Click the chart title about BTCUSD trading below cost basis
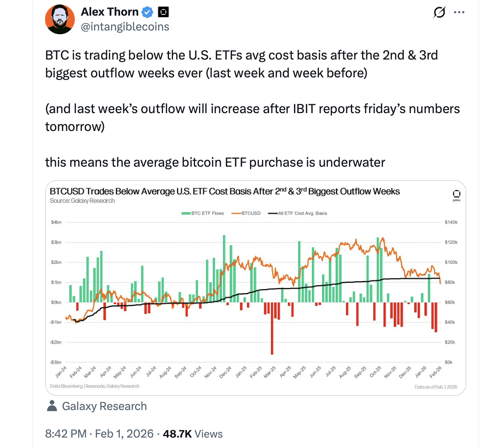 pos(224,191)
